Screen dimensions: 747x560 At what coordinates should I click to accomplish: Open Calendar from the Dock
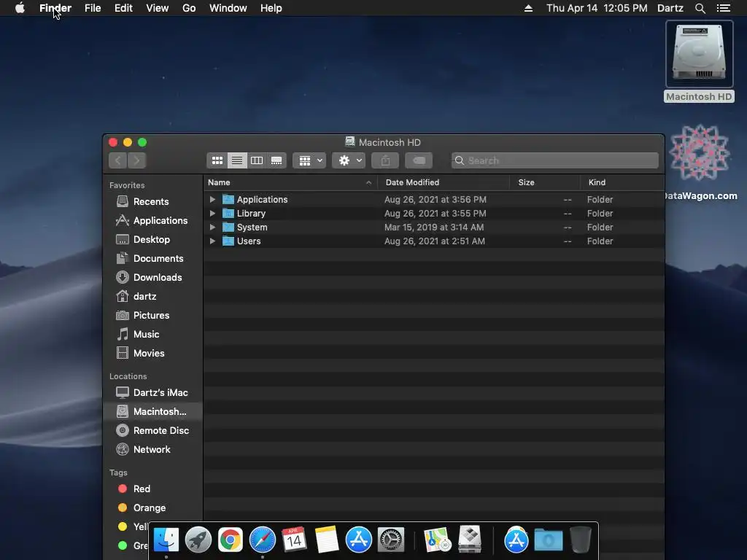(x=294, y=540)
